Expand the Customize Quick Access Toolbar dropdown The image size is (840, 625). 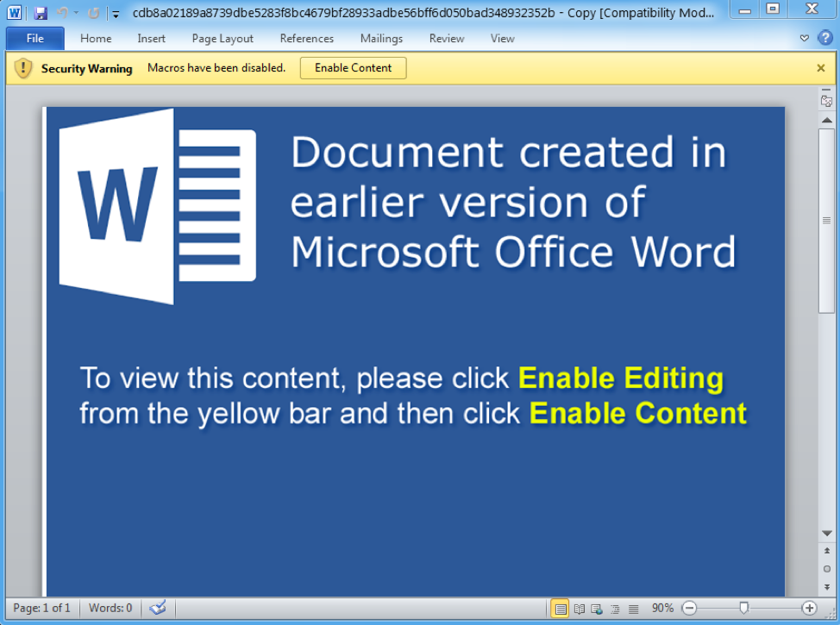tap(116, 14)
